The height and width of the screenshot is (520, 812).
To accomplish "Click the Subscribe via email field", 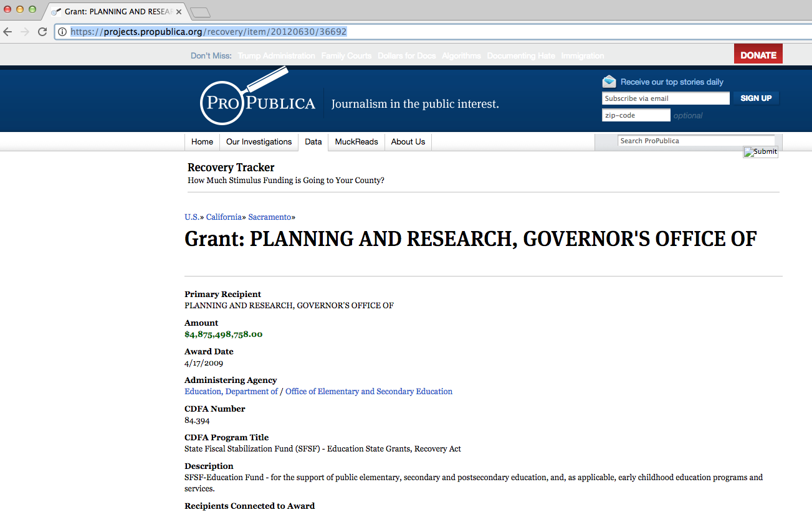I will (666, 98).
